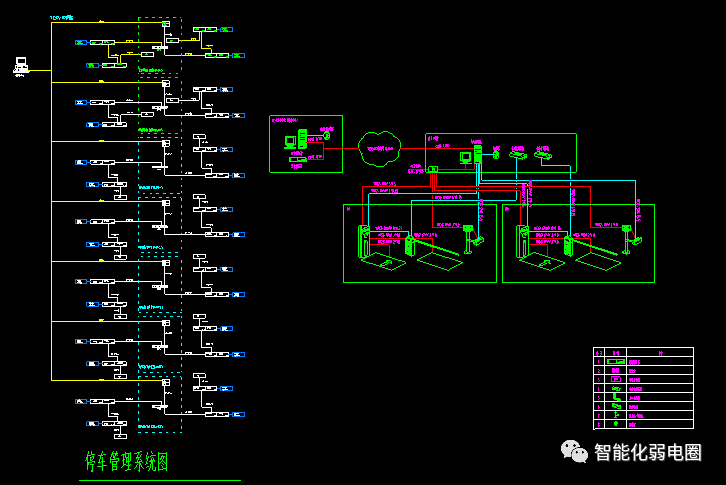The width and height of the screenshot is (726, 485).
Task: Select magenta rectangle symbol in legend row 3
Action: tap(615, 379)
